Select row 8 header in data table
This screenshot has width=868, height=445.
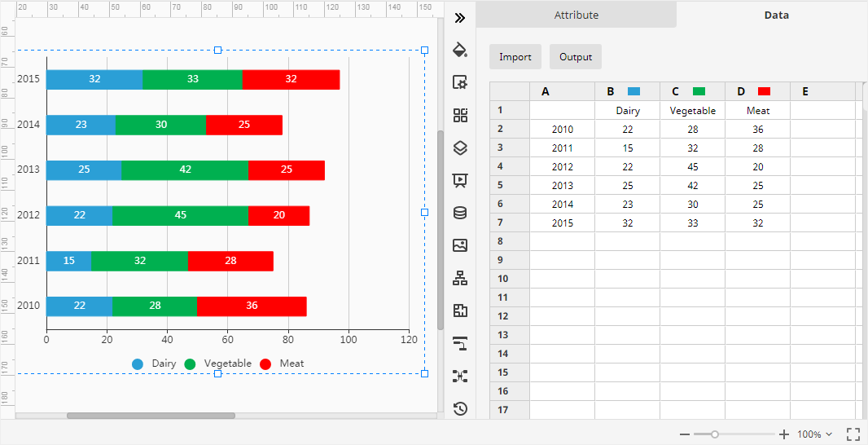pyautogui.click(x=509, y=241)
